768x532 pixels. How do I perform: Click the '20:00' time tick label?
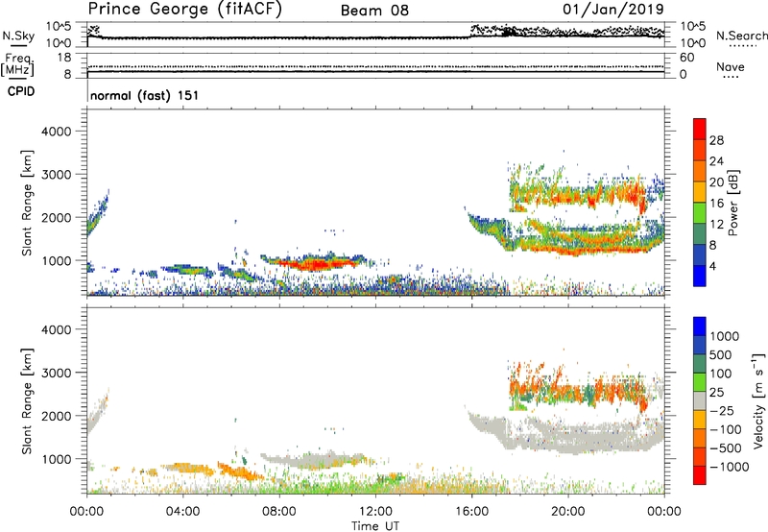[567, 512]
